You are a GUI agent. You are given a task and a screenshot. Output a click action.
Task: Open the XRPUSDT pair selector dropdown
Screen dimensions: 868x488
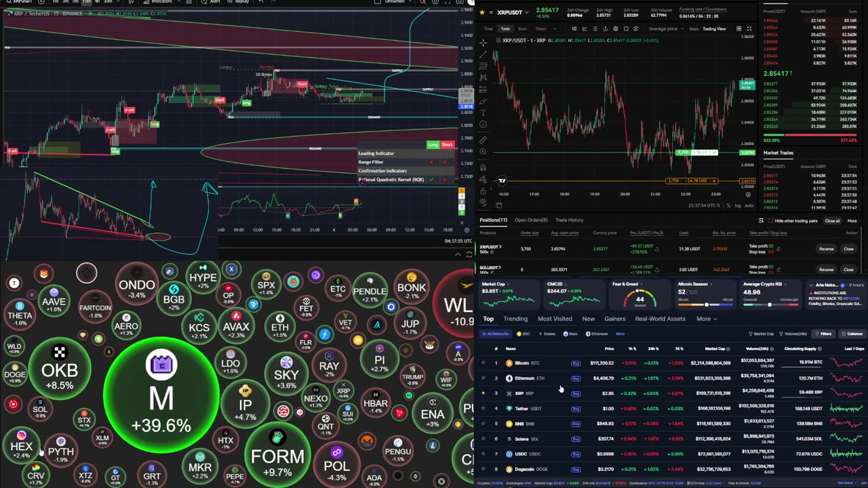(x=526, y=12)
